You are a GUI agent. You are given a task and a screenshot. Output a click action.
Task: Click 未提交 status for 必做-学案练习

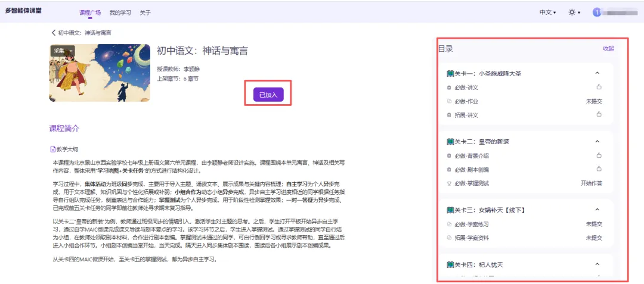click(x=594, y=224)
